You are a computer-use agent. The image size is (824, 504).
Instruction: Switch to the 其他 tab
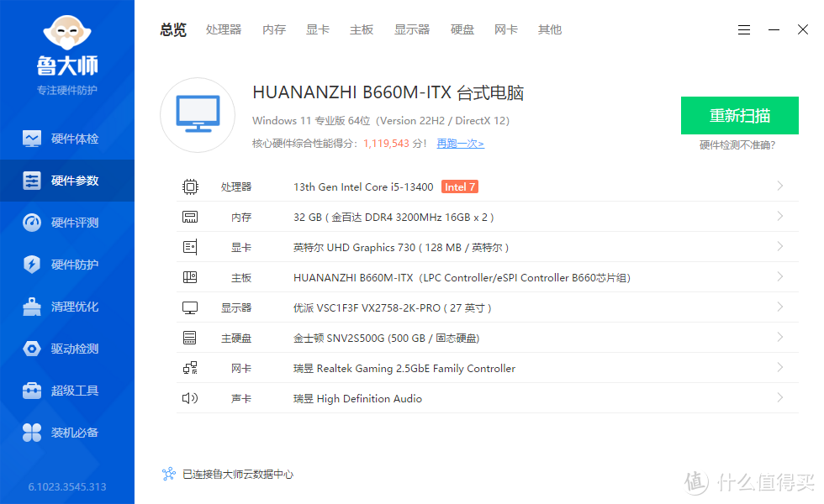click(550, 30)
